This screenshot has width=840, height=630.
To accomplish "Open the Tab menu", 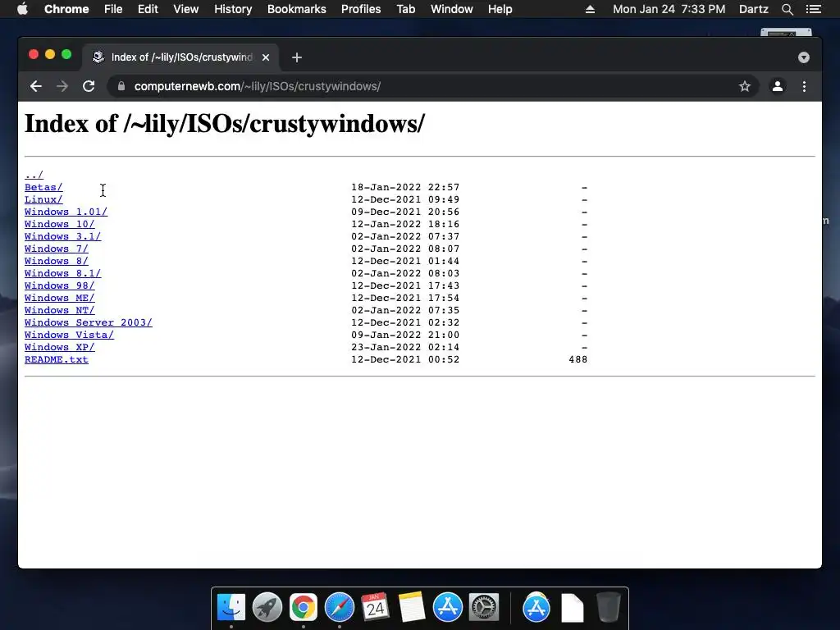I will 406,9.
